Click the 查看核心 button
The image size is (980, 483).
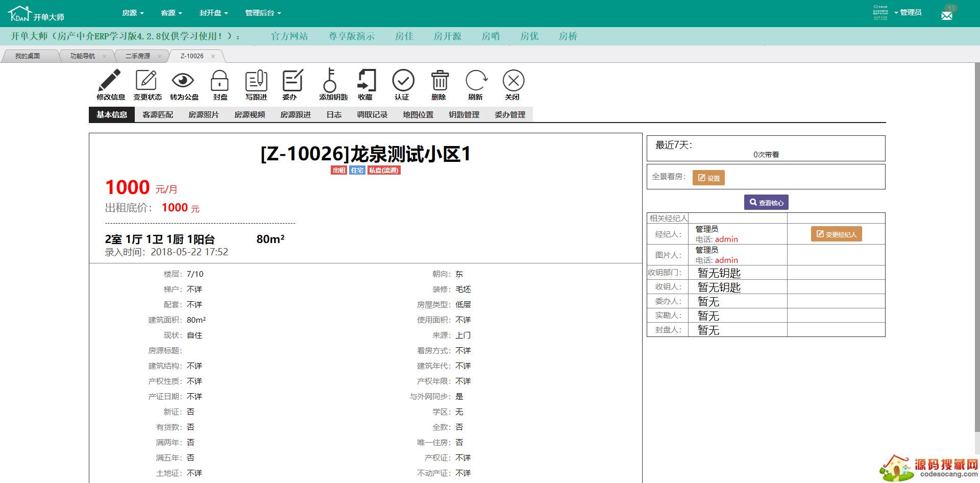(766, 203)
